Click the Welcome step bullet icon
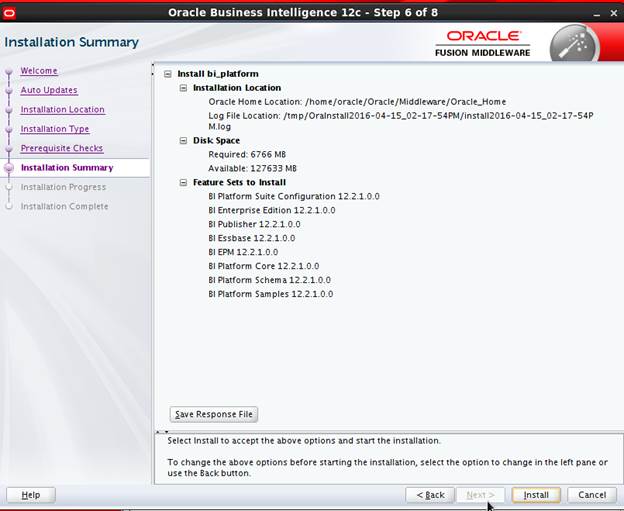 [x=10, y=71]
